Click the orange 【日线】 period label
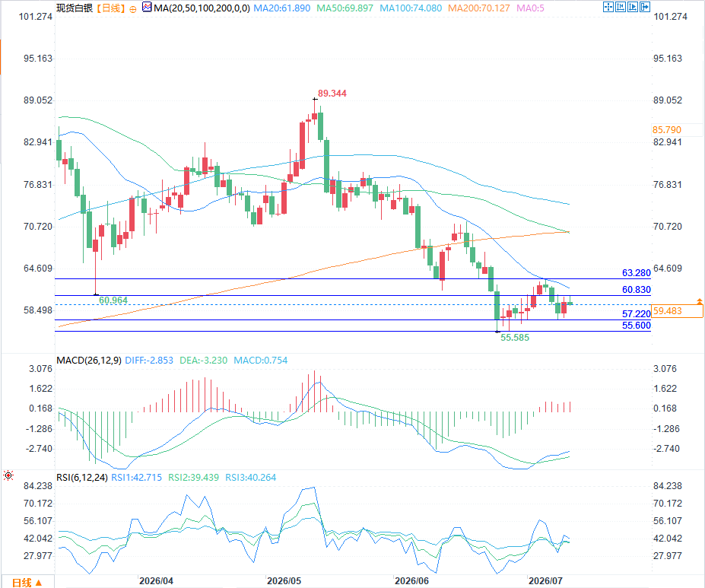 [110, 8]
